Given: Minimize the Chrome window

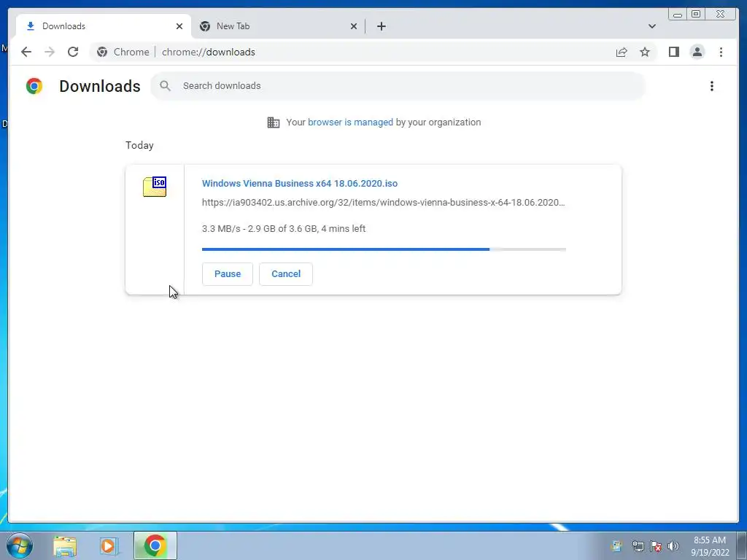Looking at the screenshot, I should click(x=678, y=15).
